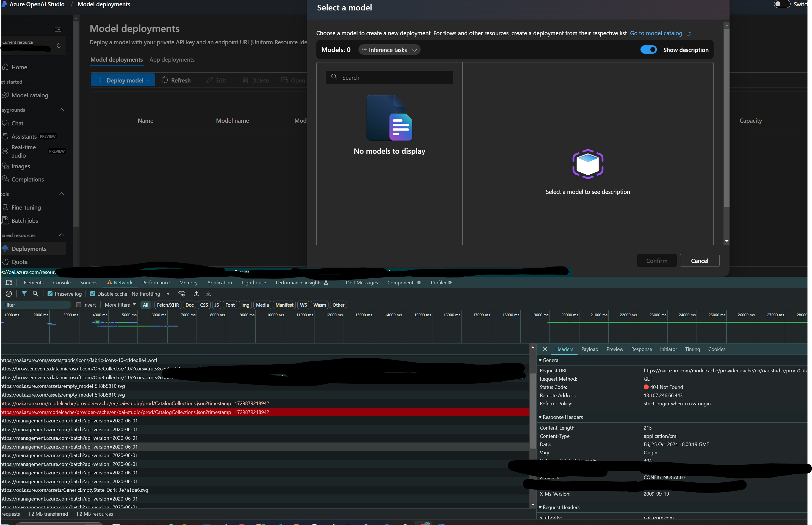
Task: Open the DevTools Application tab
Action: (219, 283)
